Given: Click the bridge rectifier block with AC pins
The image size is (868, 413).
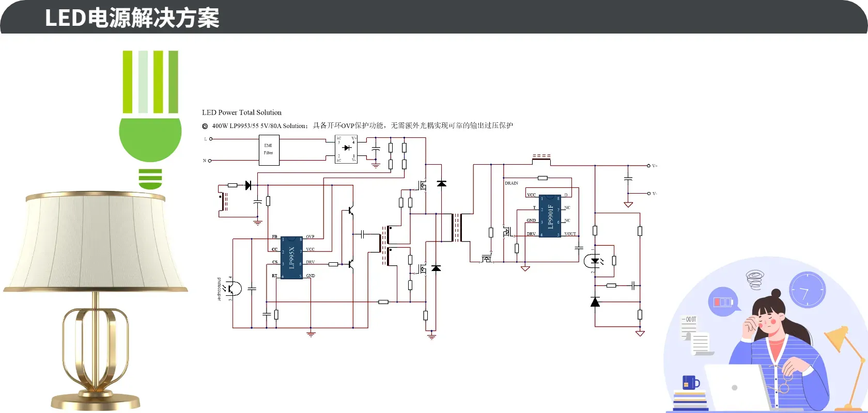Looking at the screenshot, I should [346, 149].
